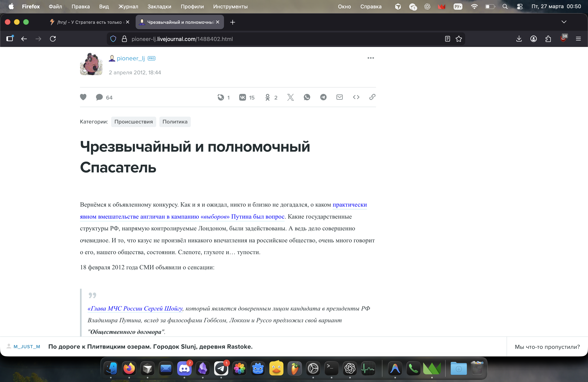Send the post by email icon
Image resolution: width=588 pixels, height=382 pixels.
click(x=339, y=97)
